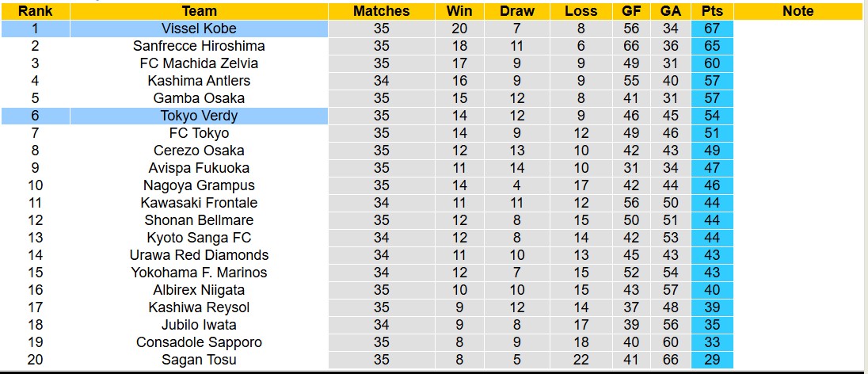Click the GF column header
This screenshot has width=868, height=374.
click(631, 11)
